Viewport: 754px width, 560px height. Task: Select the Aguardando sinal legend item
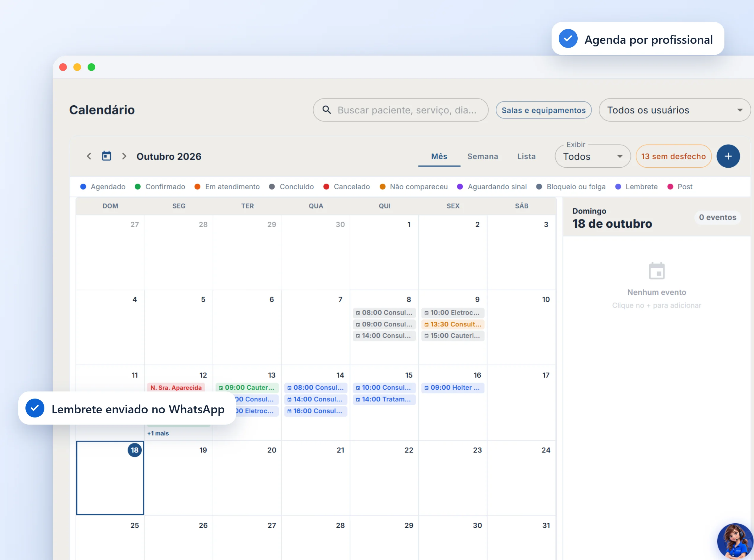coord(492,187)
